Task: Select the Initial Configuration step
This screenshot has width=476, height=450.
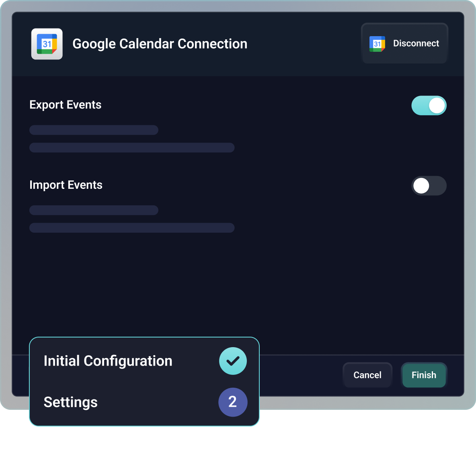Action: [x=108, y=361]
